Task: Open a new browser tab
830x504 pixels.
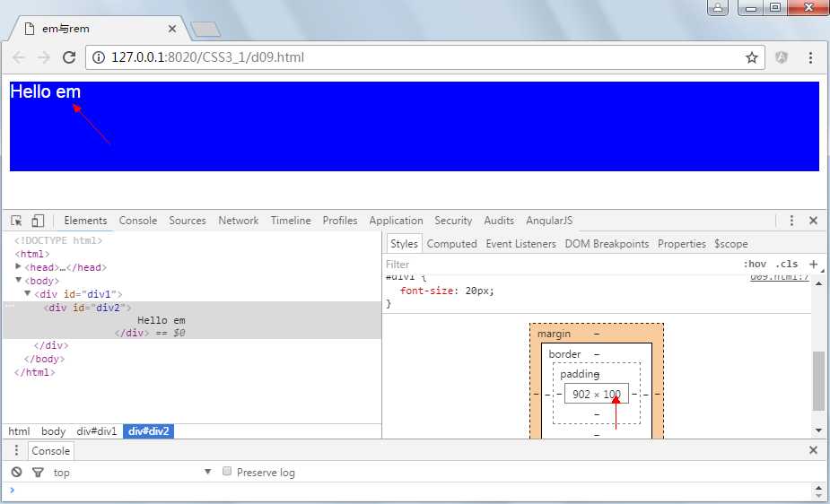Action: pyautogui.click(x=205, y=30)
